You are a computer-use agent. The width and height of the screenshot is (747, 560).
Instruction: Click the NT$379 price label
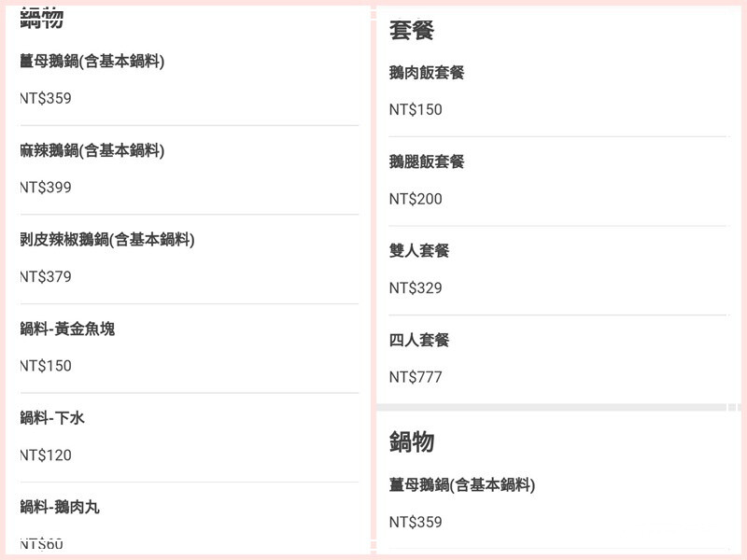pos(46,277)
